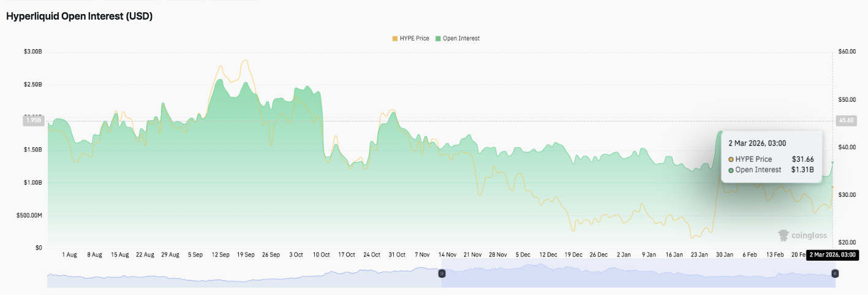
Task: Toggle HYPE Price series via legend label
Action: (x=414, y=39)
